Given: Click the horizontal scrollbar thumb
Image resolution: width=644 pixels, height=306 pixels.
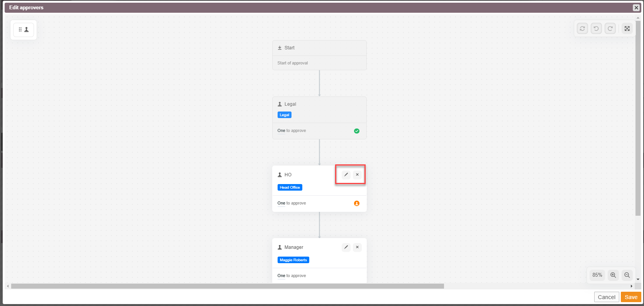Looking at the screenshot, I should pyautogui.click(x=227, y=286).
